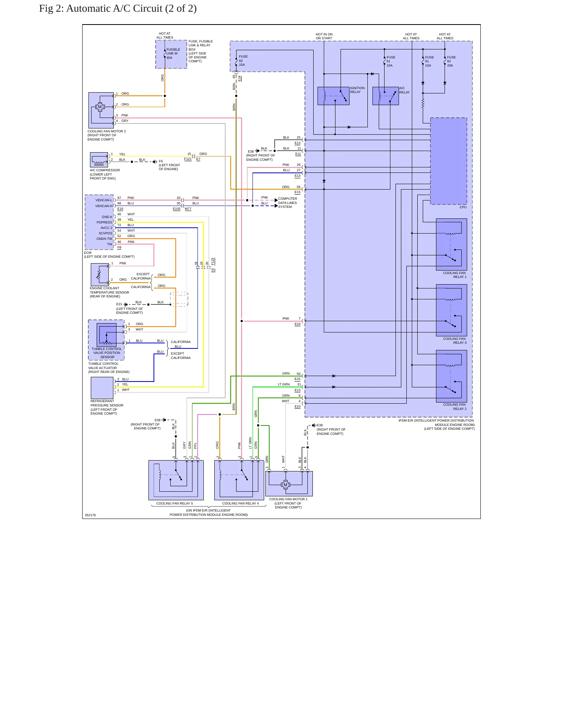Click the "TUMBLE CONTROL VALVE ACTUATOR" caption
This screenshot has width=563, height=728.
109,368
